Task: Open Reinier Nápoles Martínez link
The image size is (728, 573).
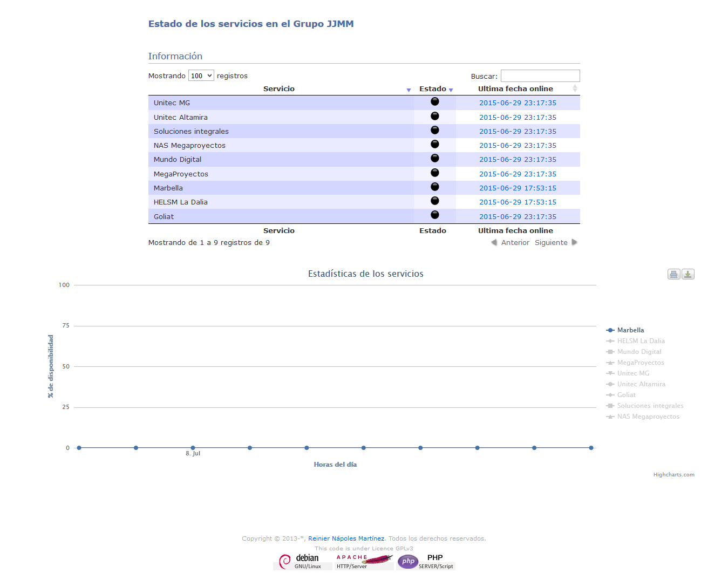Action: [x=346, y=538]
